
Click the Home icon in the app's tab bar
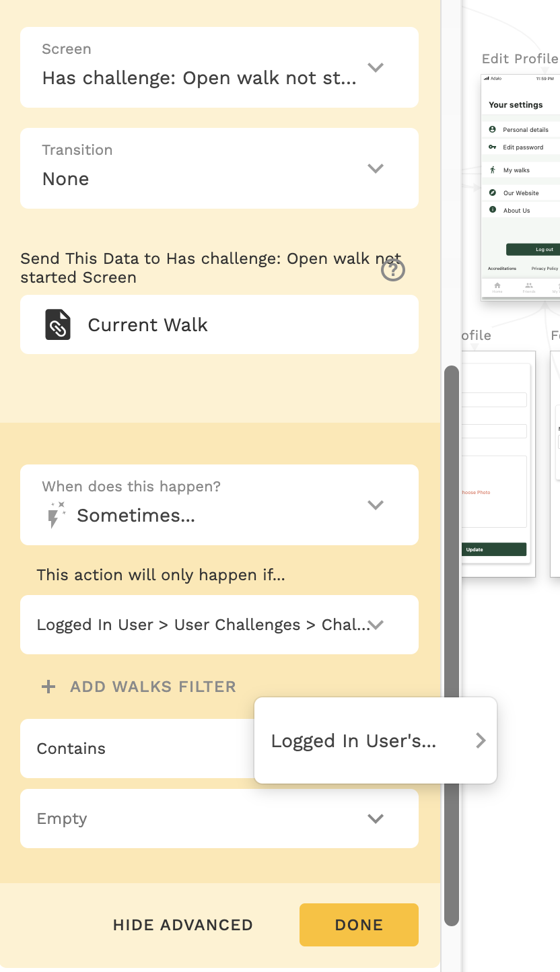(x=497, y=286)
